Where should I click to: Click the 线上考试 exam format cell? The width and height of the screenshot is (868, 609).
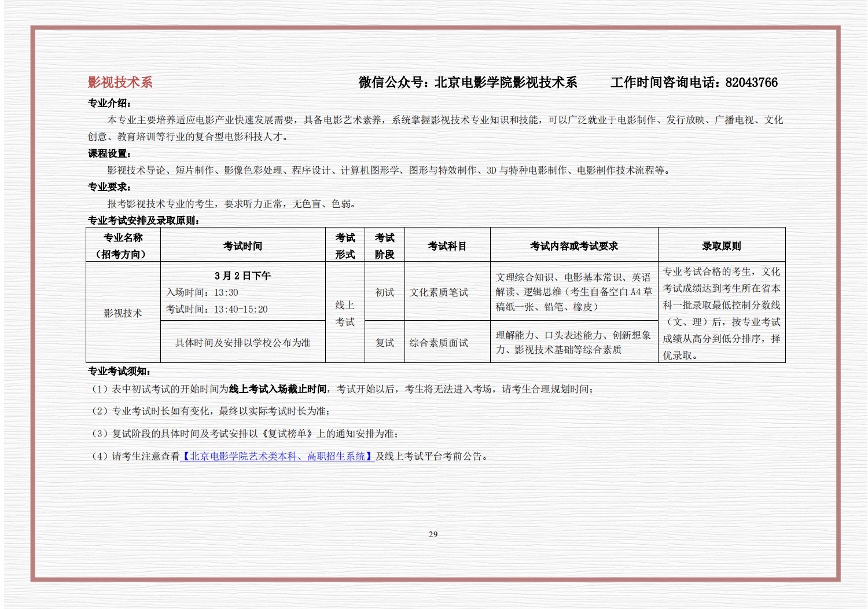[x=345, y=313]
